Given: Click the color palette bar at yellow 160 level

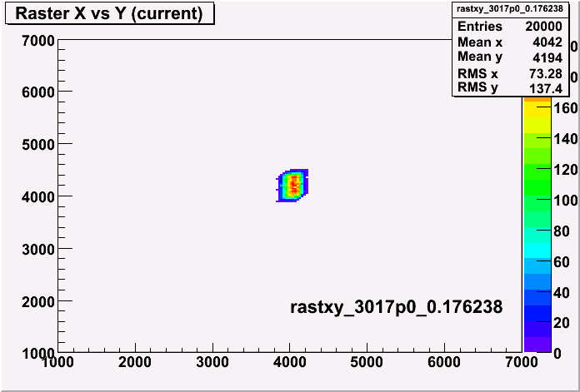Looking at the screenshot, I should pos(537,111).
